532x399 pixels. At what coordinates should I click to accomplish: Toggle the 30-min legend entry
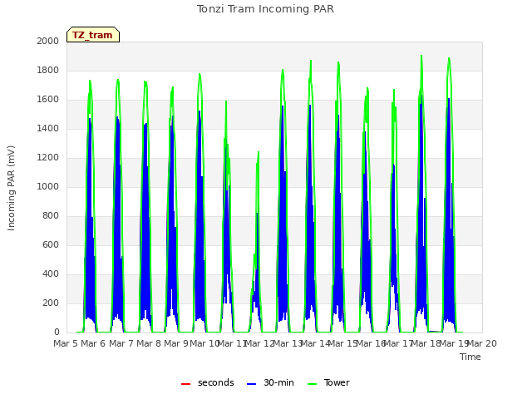click(x=270, y=382)
